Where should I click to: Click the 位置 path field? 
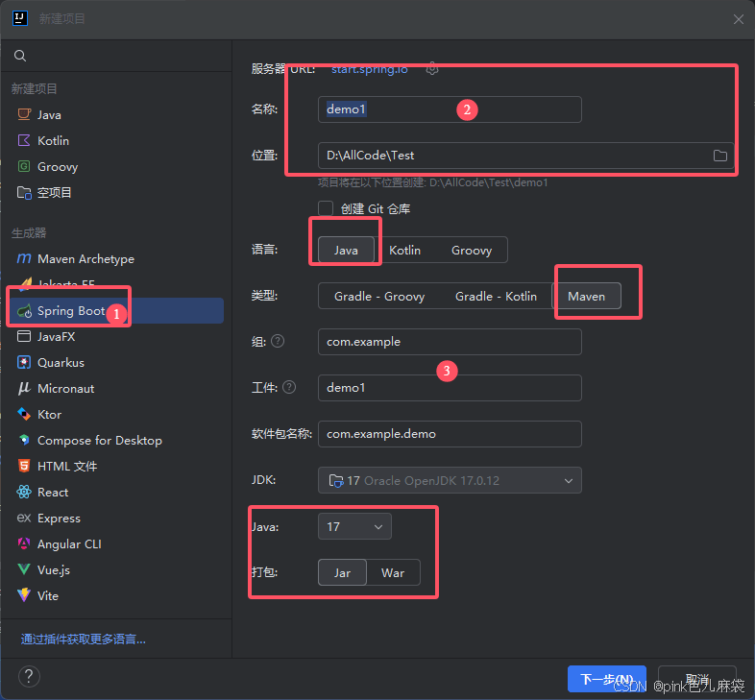pyautogui.click(x=525, y=156)
